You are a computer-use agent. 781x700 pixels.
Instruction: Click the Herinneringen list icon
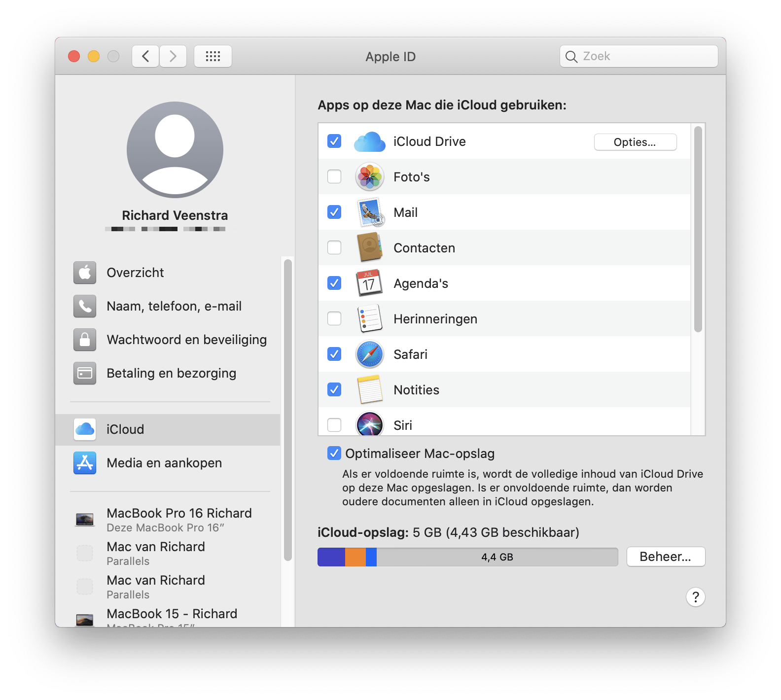pos(370,318)
